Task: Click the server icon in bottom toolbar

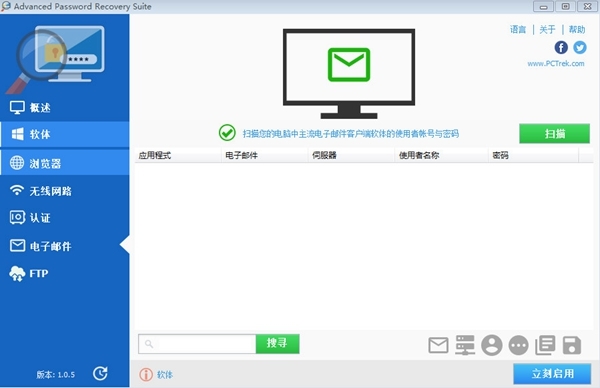Action: [x=465, y=345]
